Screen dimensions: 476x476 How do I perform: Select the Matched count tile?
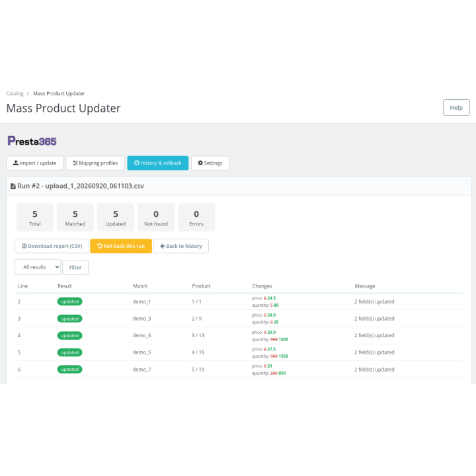(75, 218)
